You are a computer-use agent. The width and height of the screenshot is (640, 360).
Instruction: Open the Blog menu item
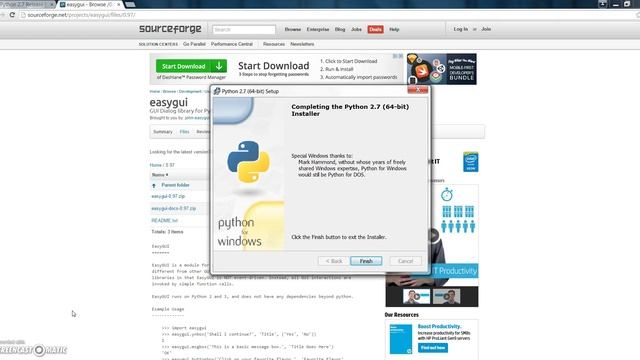click(340, 29)
